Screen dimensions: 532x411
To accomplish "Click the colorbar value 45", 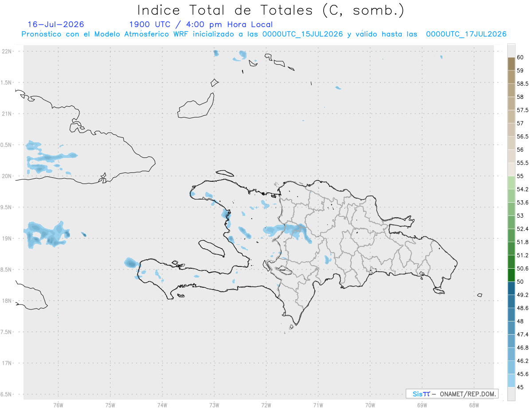I will coord(520,388).
